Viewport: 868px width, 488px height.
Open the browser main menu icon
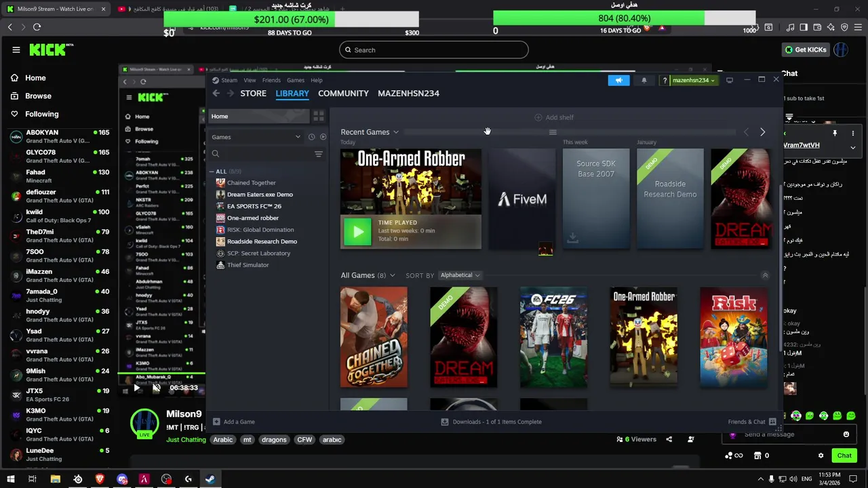[x=858, y=27]
